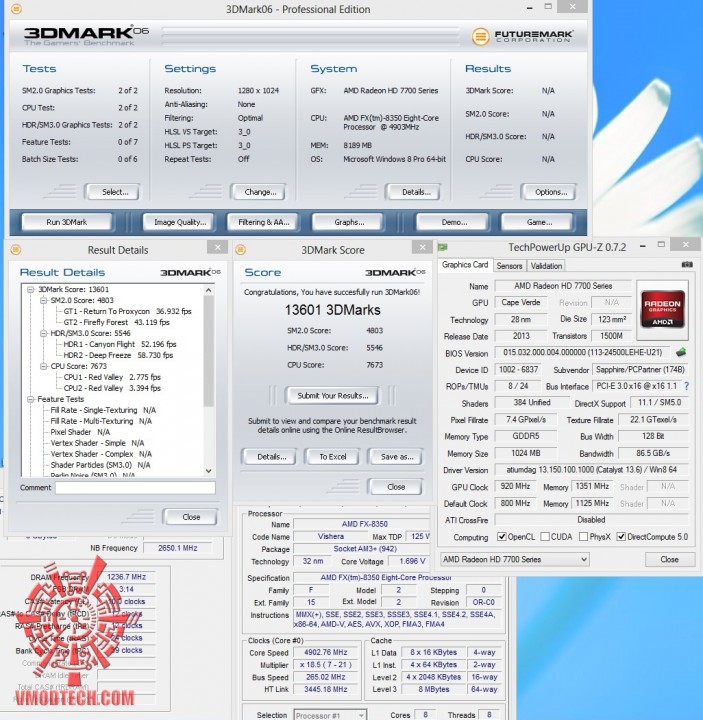
Task: Click the Demo button
Action: [453, 222]
